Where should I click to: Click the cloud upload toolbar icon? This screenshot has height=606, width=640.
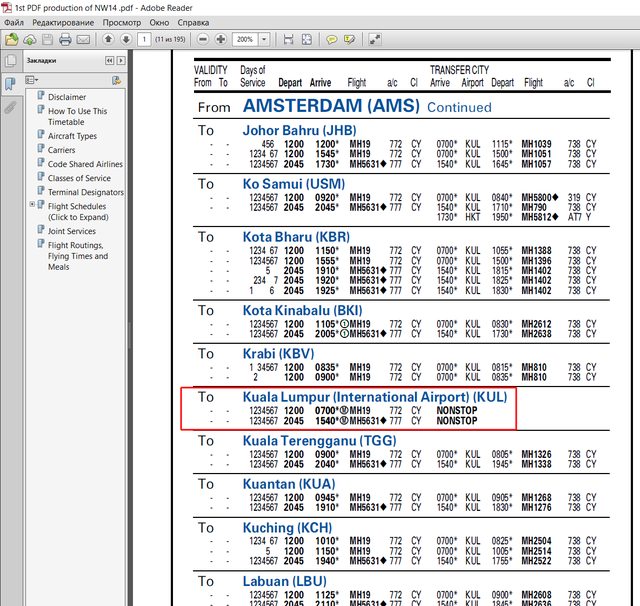[30, 40]
